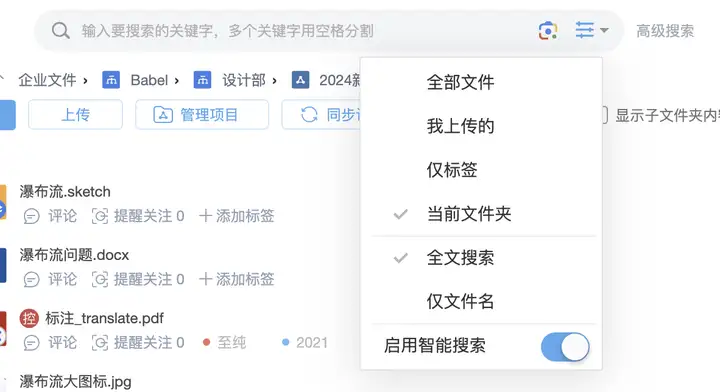Click the red 至纯 tag dot
The width and height of the screenshot is (720, 392).
207,342
